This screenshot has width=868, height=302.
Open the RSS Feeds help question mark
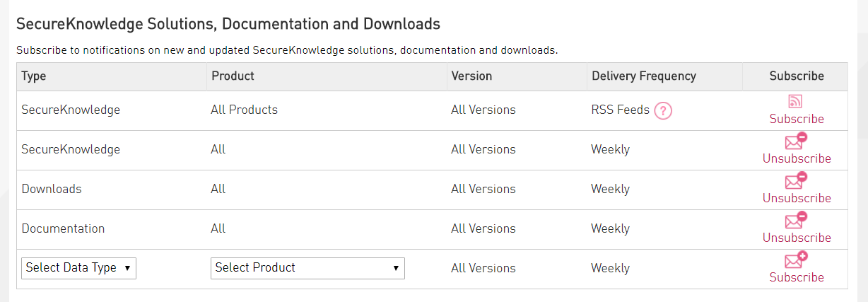pyautogui.click(x=663, y=111)
